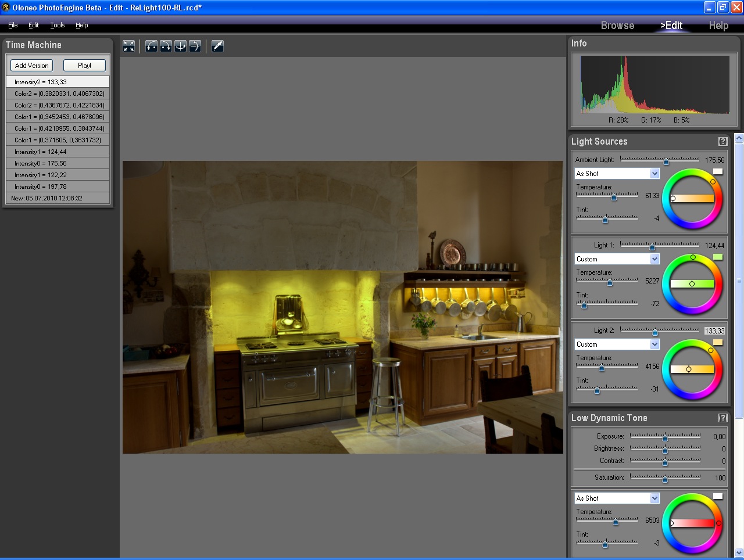Click the rotate clockwise toolbar icon
The height and width of the screenshot is (560, 744).
pos(166,46)
